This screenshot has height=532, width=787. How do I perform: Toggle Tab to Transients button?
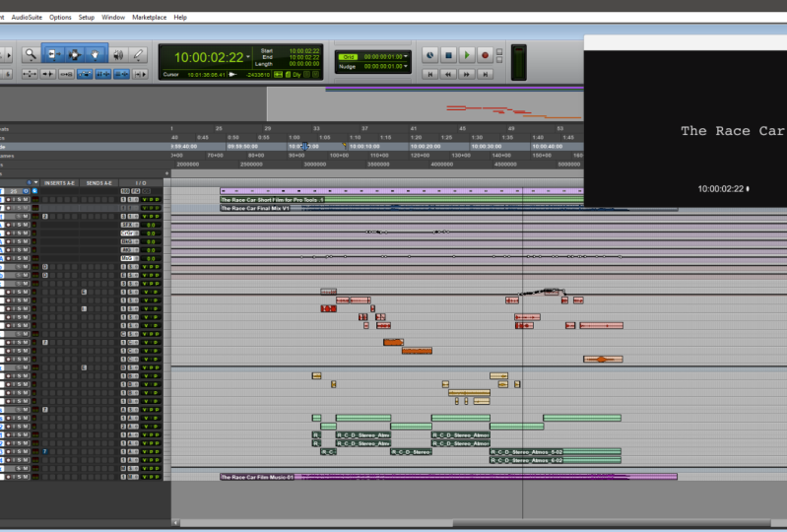tap(48, 74)
